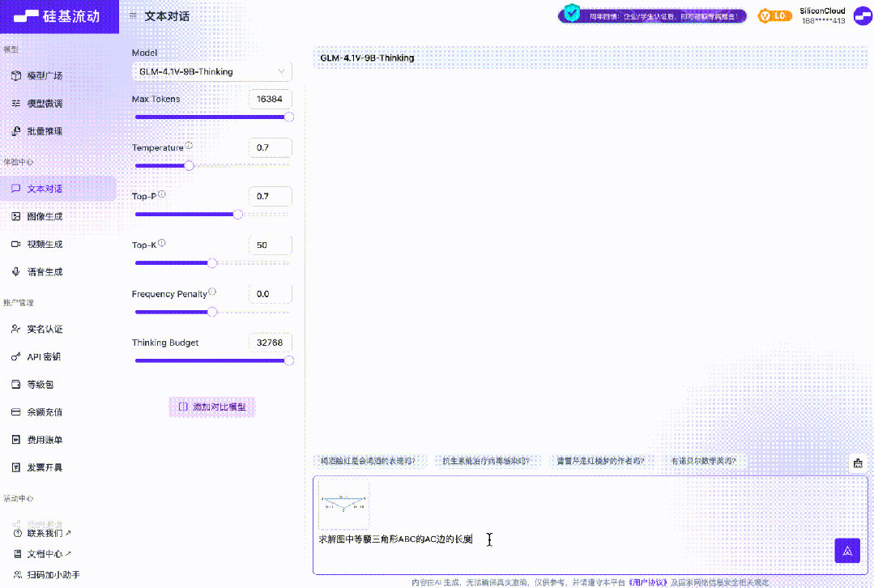Focus the Thinking Budget value field 32768
The image size is (874, 588).
tap(271, 343)
